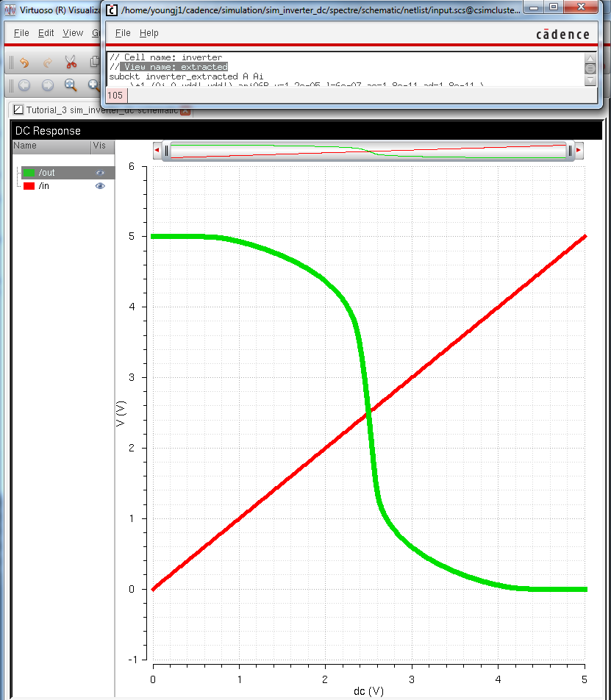This screenshot has height=700, width=611.
Task: Click Virtuoso toolbar drag handle beside Undo
Action: click(x=11, y=62)
